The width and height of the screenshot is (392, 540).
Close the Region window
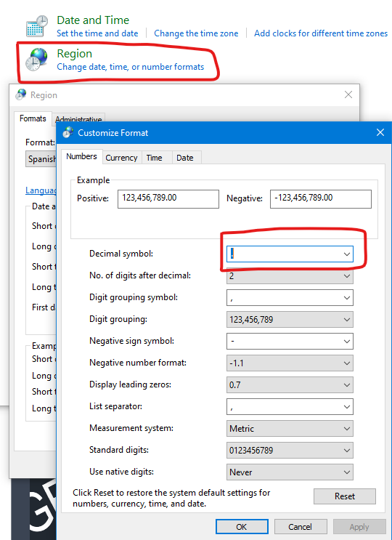(x=348, y=94)
